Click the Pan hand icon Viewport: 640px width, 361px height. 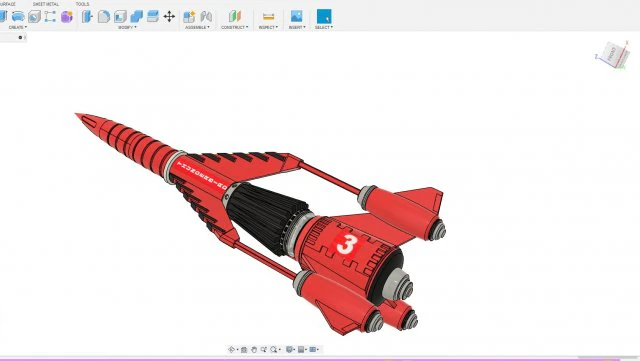(254, 350)
